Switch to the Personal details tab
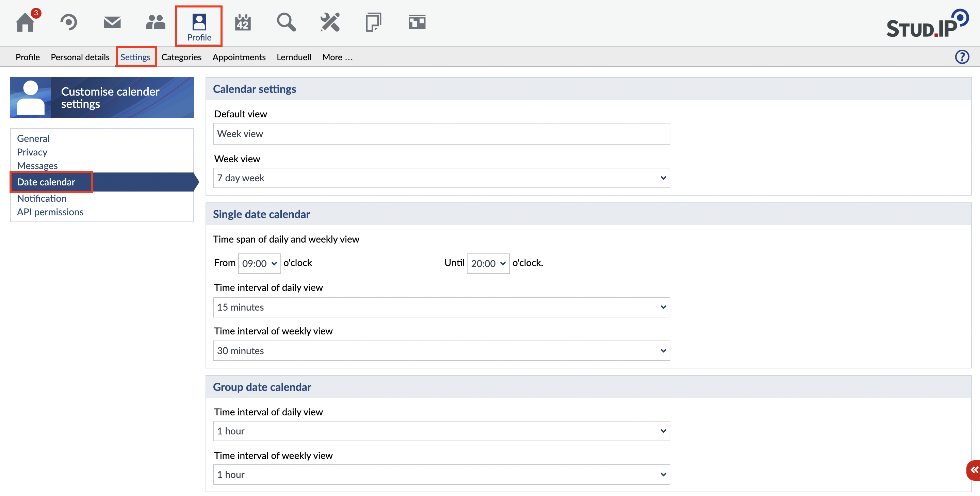The width and height of the screenshot is (980, 496). pos(80,57)
